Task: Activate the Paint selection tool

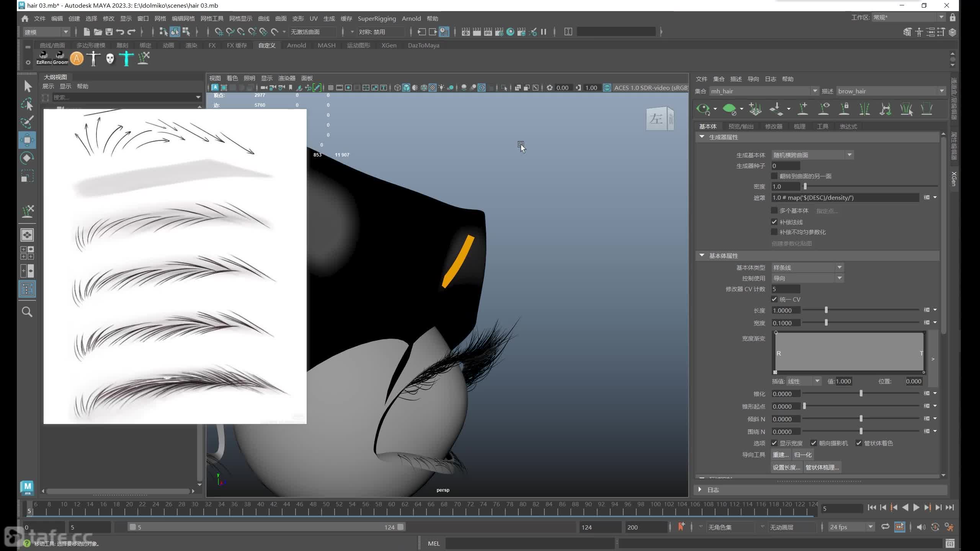Action: (27, 122)
